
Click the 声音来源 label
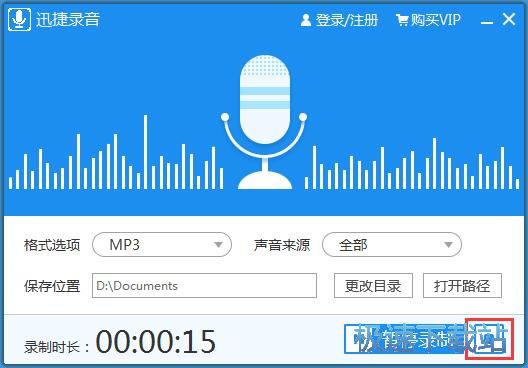coord(282,245)
